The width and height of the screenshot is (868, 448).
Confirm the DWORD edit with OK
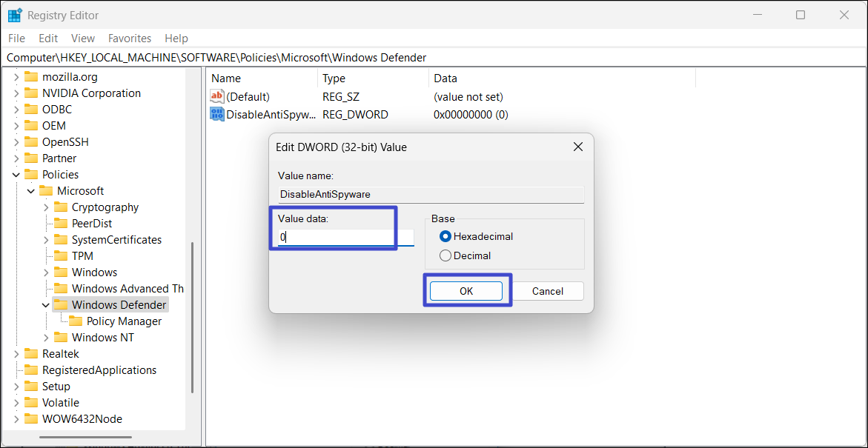coord(466,291)
